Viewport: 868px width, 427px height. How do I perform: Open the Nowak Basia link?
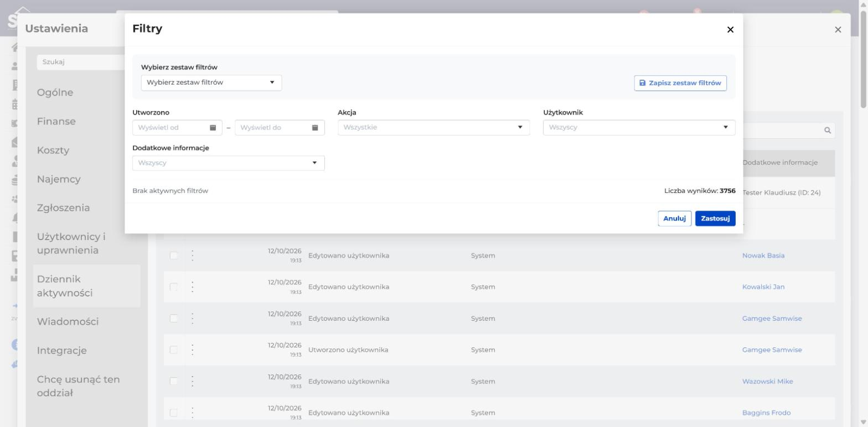pos(763,256)
